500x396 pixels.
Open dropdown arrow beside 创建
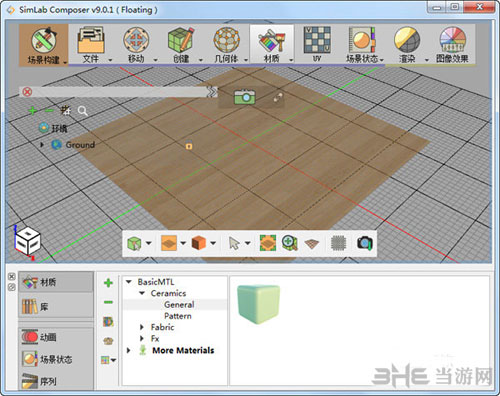coord(201,60)
